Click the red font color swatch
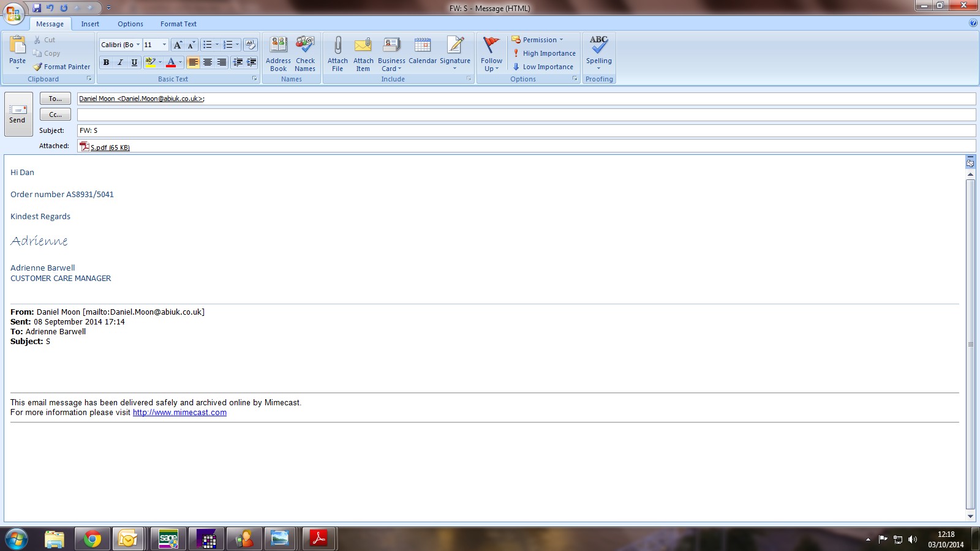Screen dimensions: 980x551 coord(171,62)
